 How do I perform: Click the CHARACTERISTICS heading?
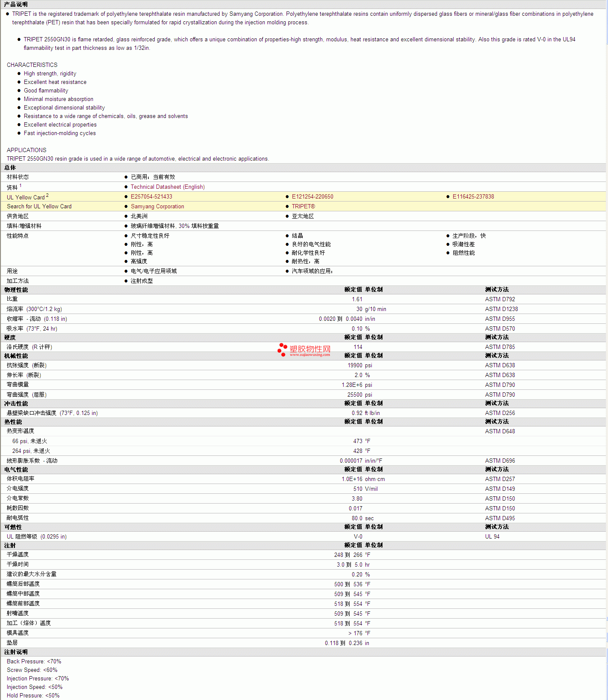(x=32, y=65)
